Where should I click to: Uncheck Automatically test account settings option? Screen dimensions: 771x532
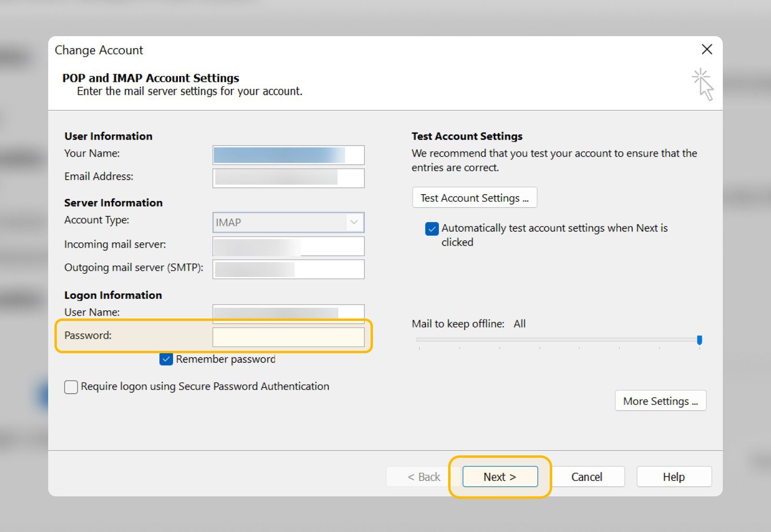[x=432, y=228]
